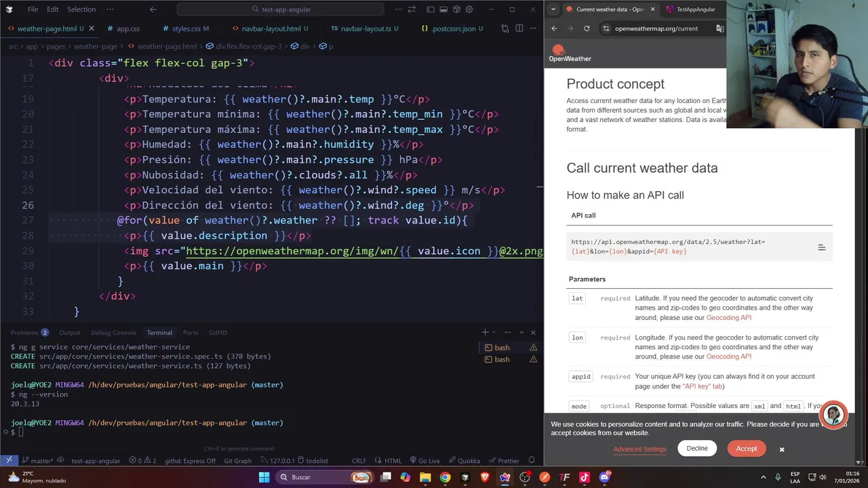
Task: Open the Selection menu
Action: [81, 9]
